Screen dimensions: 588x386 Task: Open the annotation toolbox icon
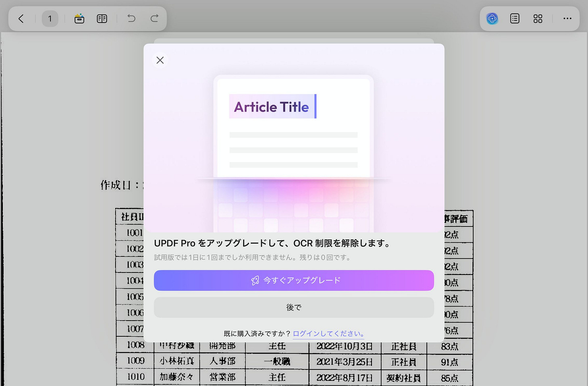point(79,19)
